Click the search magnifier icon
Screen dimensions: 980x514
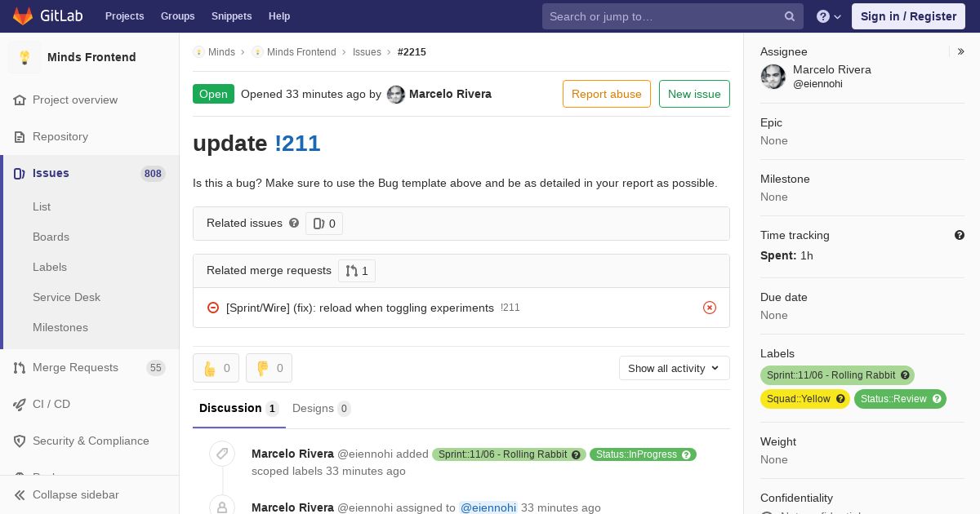(790, 16)
